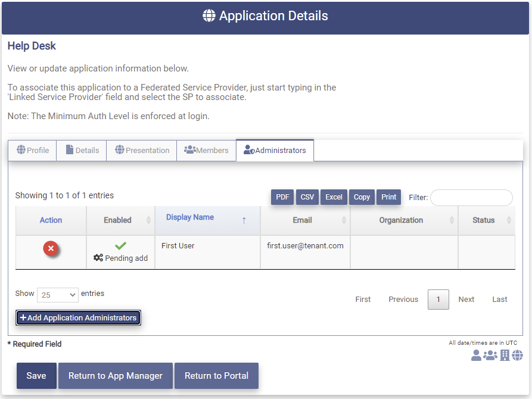Select page 1 in pagination

(x=438, y=299)
